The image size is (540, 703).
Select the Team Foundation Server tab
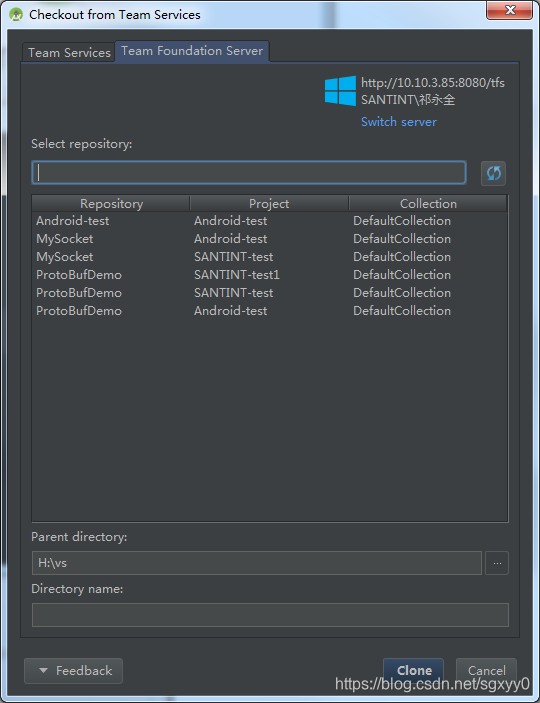click(x=192, y=51)
